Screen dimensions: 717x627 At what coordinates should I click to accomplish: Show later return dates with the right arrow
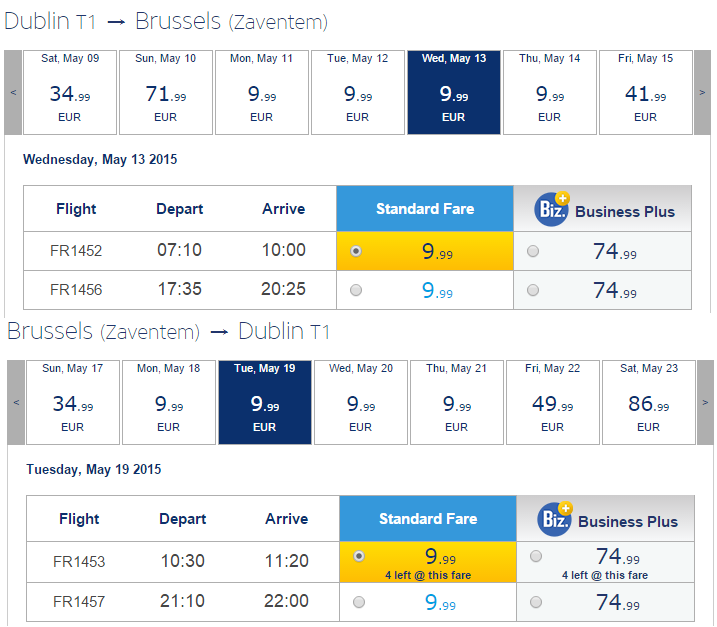coord(705,402)
